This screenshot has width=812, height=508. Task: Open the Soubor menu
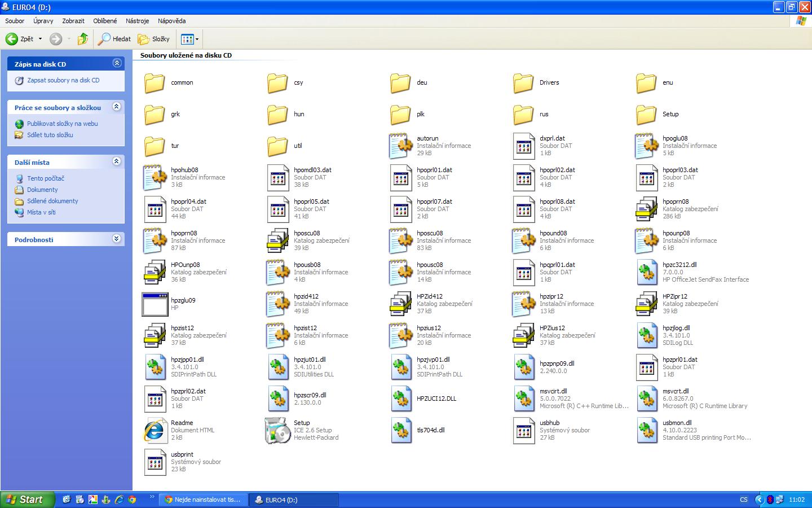click(x=15, y=21)
